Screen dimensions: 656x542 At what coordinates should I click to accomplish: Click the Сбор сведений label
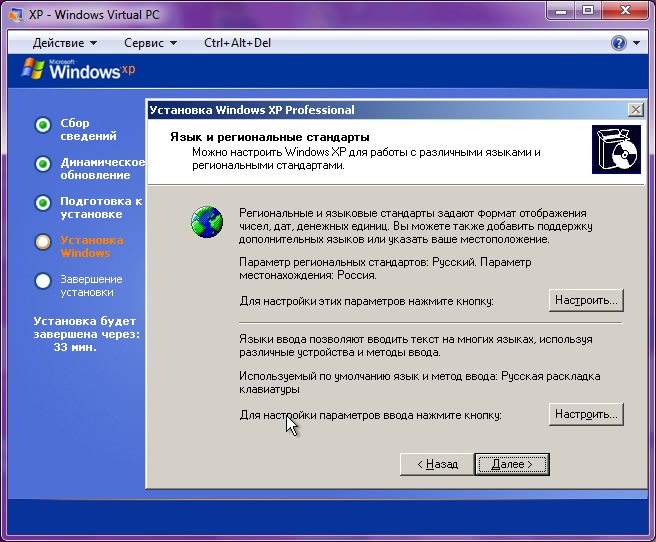click(88, 129)
